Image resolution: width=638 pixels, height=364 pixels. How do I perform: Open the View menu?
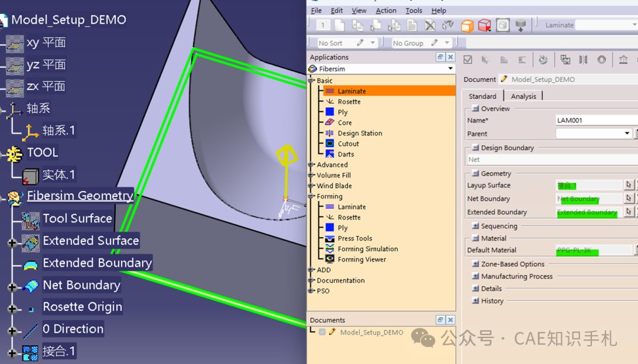pyautogui.click(x=359, y=11)
